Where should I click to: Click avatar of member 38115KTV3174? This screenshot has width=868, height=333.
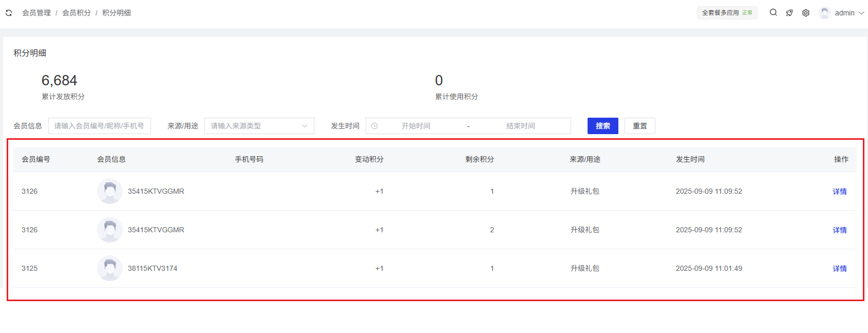(109, 268)
